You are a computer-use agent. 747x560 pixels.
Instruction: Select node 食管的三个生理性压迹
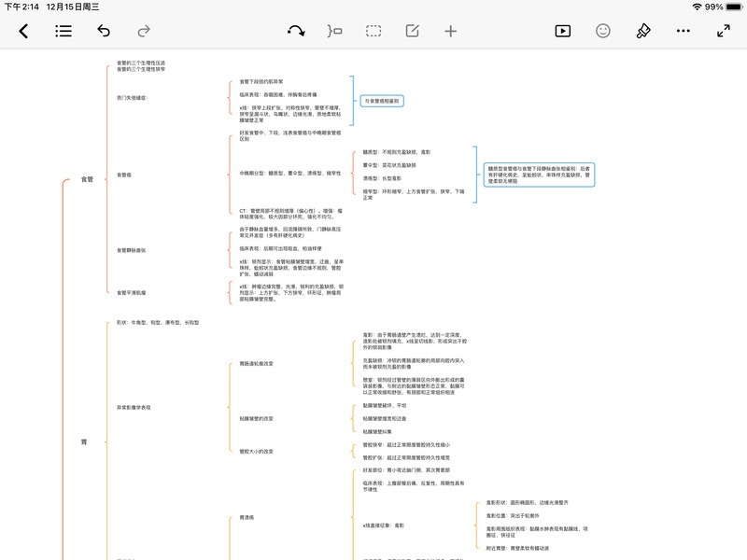pos(141,63)
